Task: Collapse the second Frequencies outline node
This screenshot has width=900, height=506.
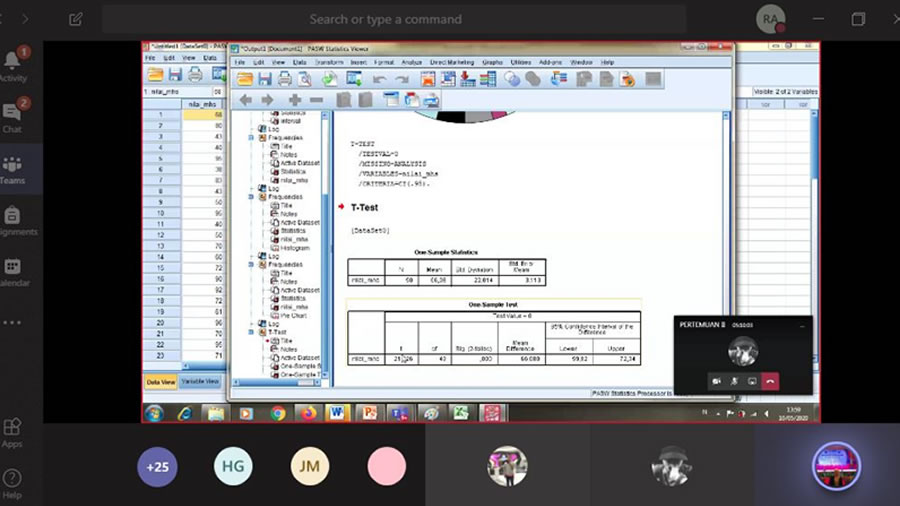Action: 251,197
